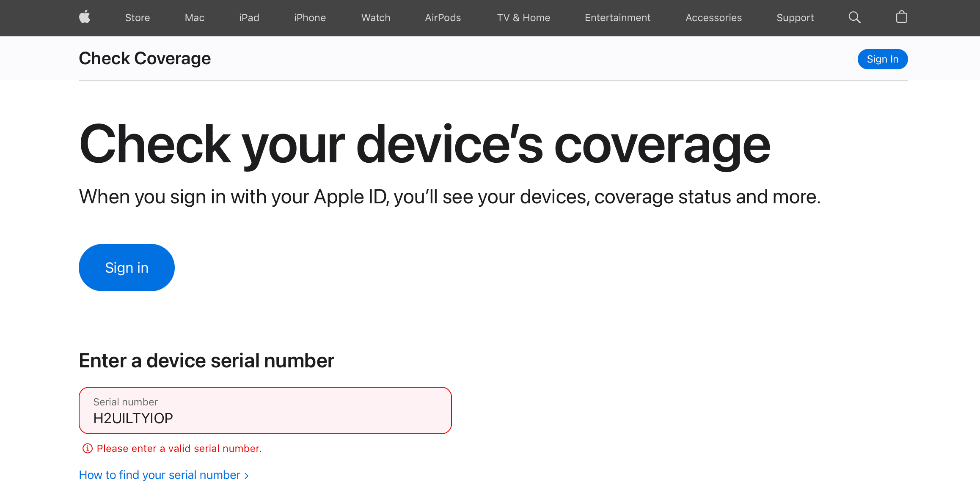Navigate to Store menu item
The width and height of the screenshot is (980, 498).
pyautogui.click(x=138, y=17)
